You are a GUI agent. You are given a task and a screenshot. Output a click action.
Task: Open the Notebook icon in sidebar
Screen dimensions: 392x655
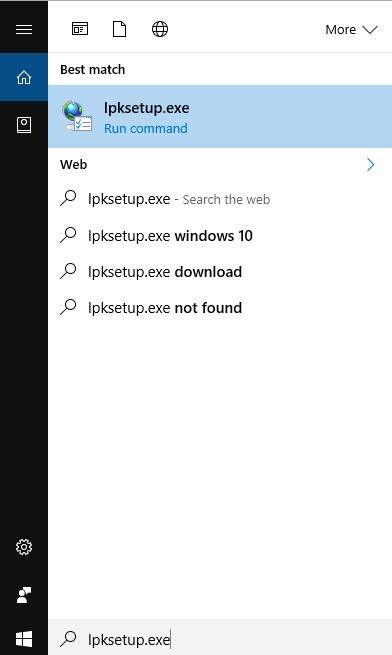tap(24, 125)
